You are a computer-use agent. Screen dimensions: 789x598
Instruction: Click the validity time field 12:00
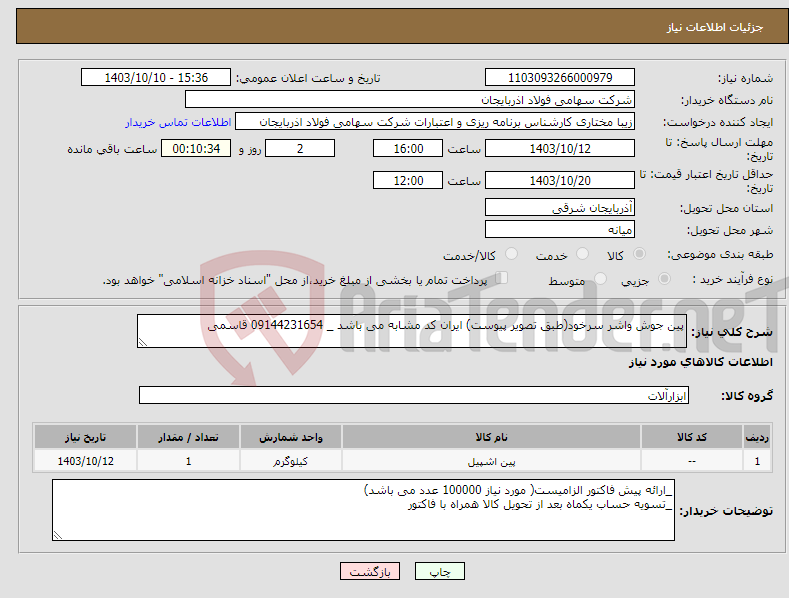pos(408,180)
